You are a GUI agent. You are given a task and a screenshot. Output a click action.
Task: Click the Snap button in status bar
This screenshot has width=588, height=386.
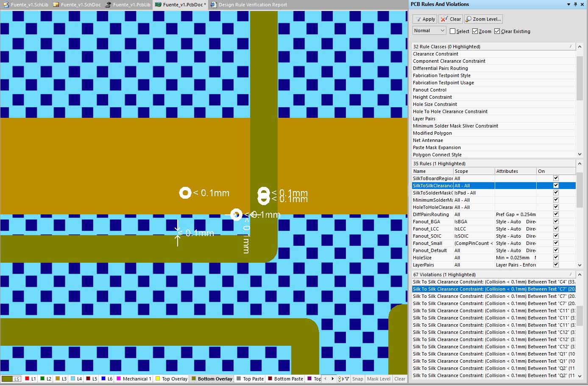pos(357,379)
